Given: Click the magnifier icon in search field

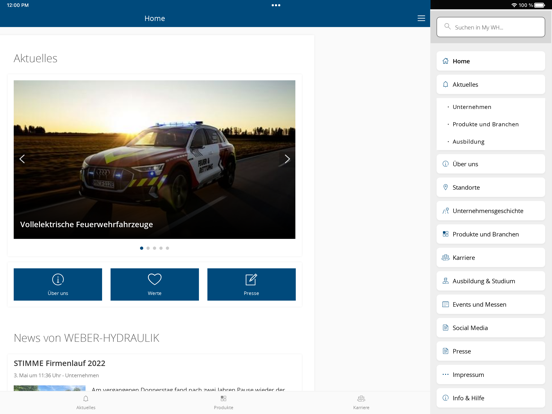Looking at the screenshot, I should click(x=447, y=27).
